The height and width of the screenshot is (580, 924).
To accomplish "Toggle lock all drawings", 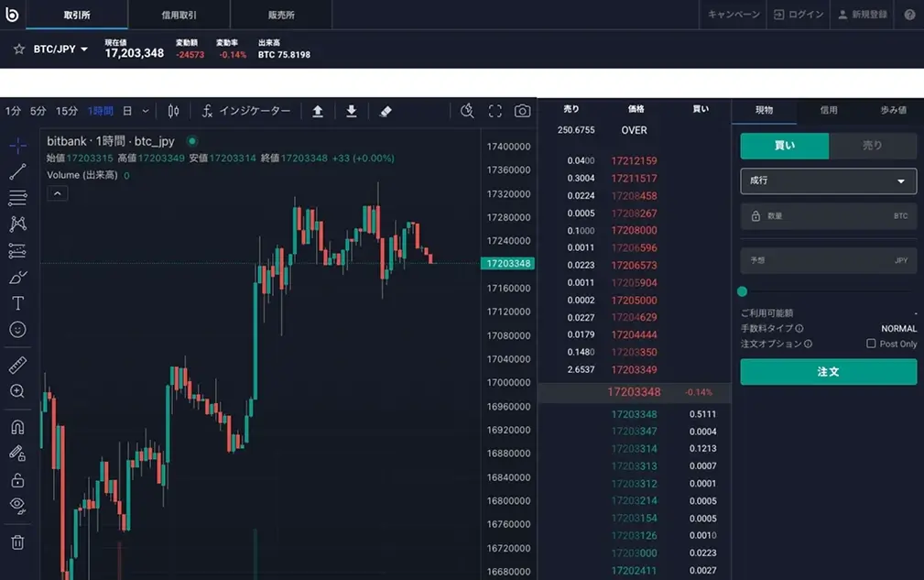I will coord(17,480).
